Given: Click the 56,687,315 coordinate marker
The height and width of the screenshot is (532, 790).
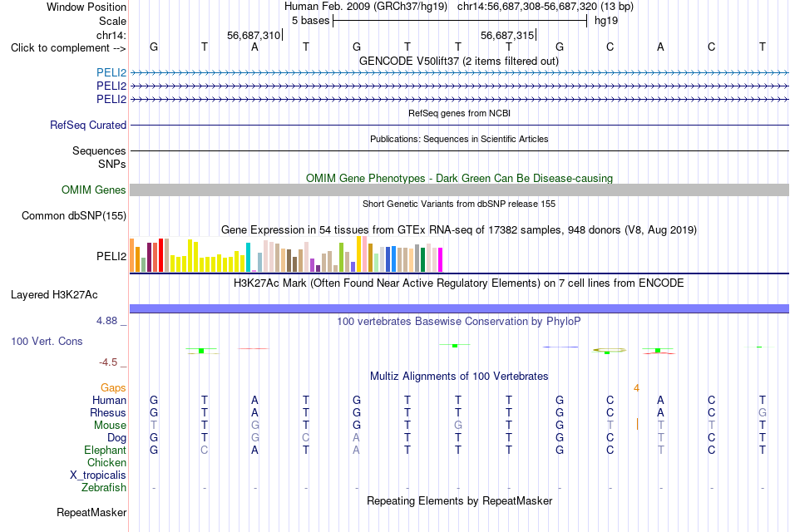Looking at the screenshot, I should tap(507, 35).
